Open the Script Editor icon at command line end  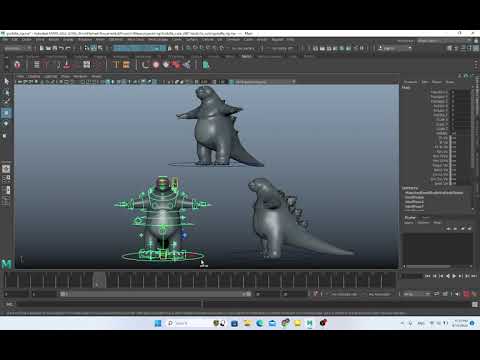(475, 304)
